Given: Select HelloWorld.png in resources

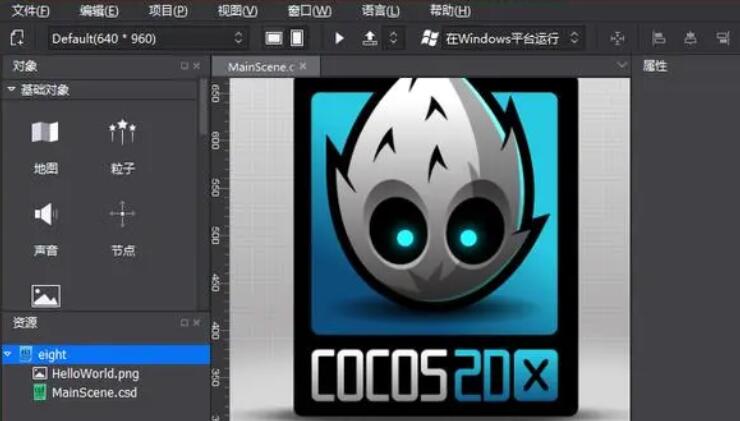Looking at the screenshot, I should (95, 374).
